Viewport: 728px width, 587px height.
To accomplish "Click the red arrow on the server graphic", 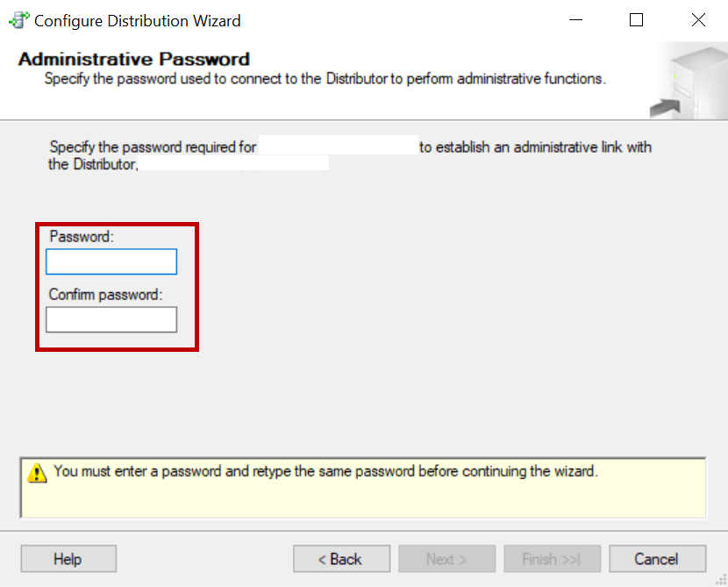I will point(667,107).
